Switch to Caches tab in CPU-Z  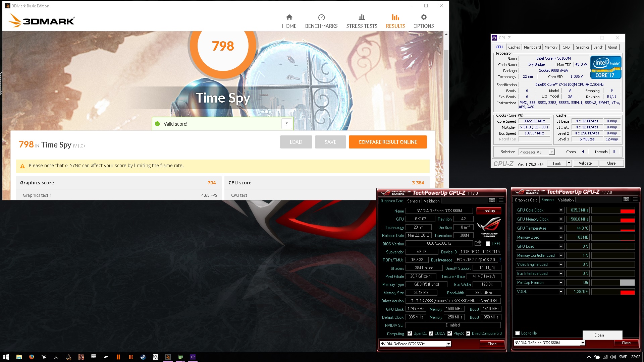point(514,47)
